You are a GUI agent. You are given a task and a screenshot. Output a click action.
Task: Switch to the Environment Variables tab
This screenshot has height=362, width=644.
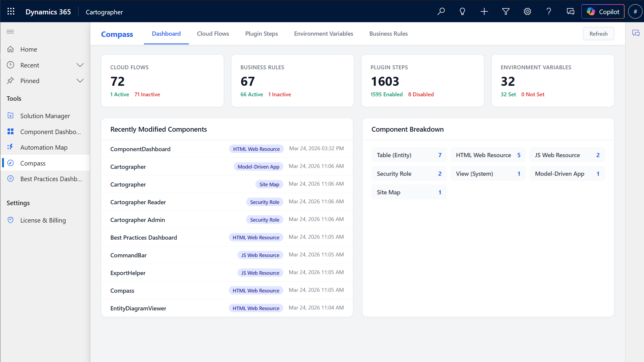coord(323,34)
